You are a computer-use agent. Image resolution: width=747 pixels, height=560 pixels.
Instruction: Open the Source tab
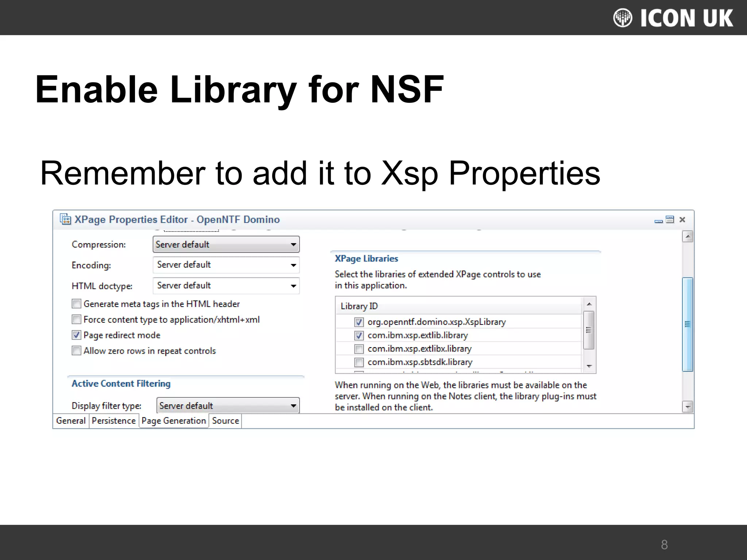(225, 421)
